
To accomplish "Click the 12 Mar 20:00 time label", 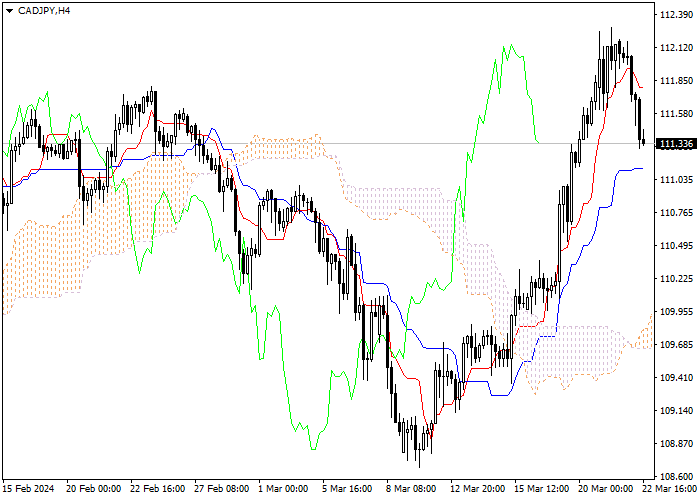I will pyautogui.click(x=478, y=489).
